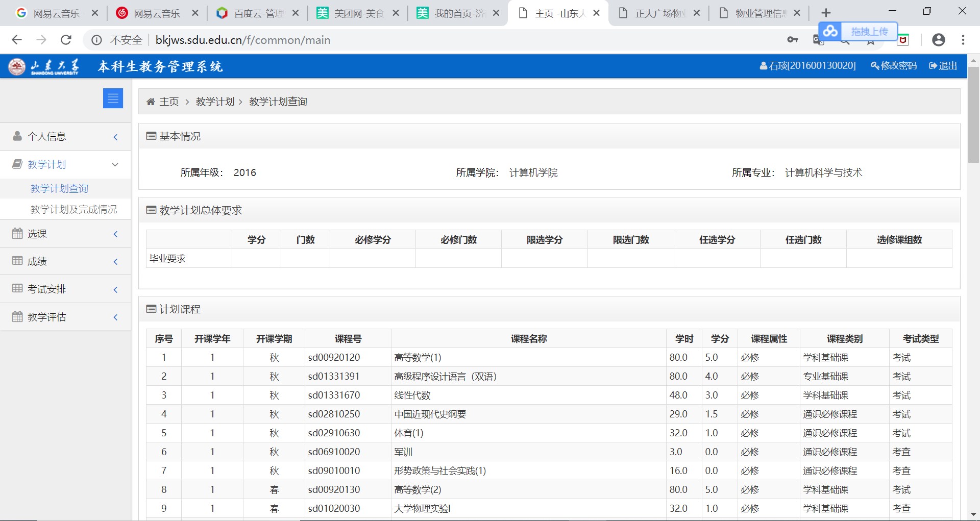980x521 pixels.
Task: Reload the current page
Action: (x=66, y=40)
